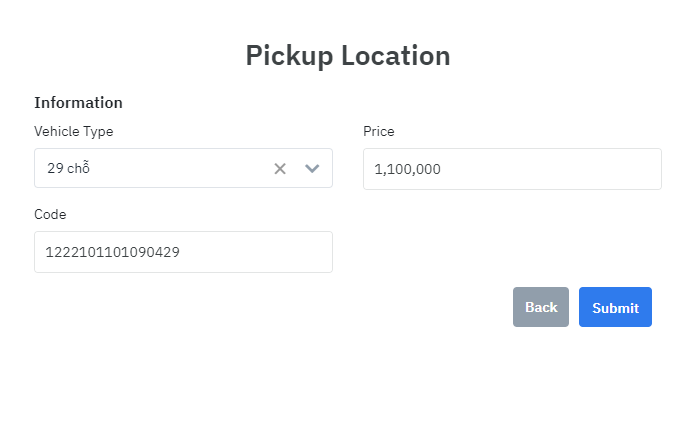Screen dimensions: 687x429
Task: Click inside the Price input field
Action: pos(512,169)
